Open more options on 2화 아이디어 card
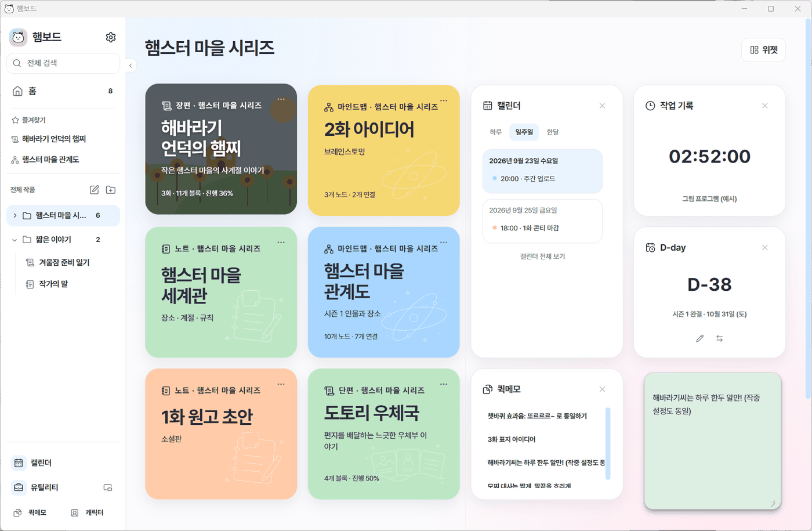Viewport: 812px width, 531px height. (x=444, y=100)
